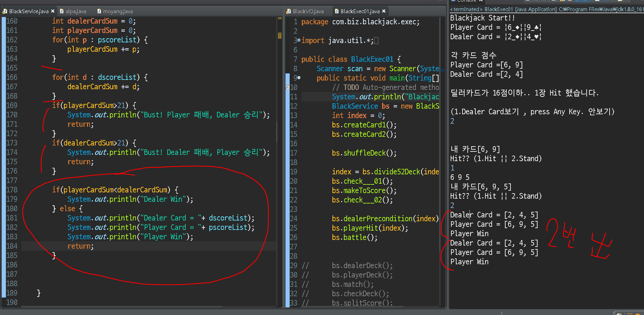Click the terminated BlackExec01 console header text
Screen dimensions: 644x315
(547, 9)
